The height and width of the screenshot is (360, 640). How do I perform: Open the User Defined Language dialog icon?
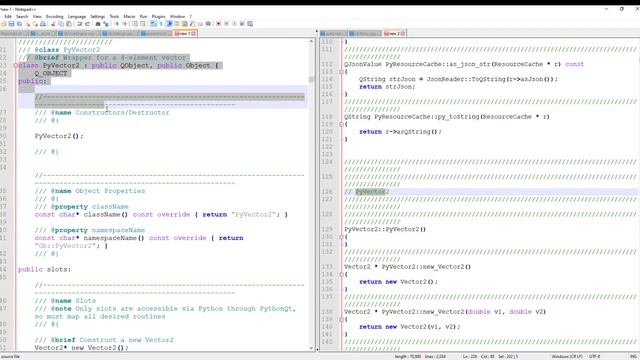tap(177, 24)
